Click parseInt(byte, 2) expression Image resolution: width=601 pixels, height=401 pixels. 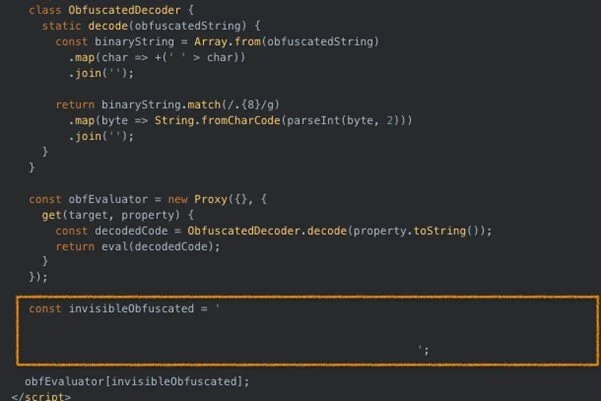coord(343,120)
